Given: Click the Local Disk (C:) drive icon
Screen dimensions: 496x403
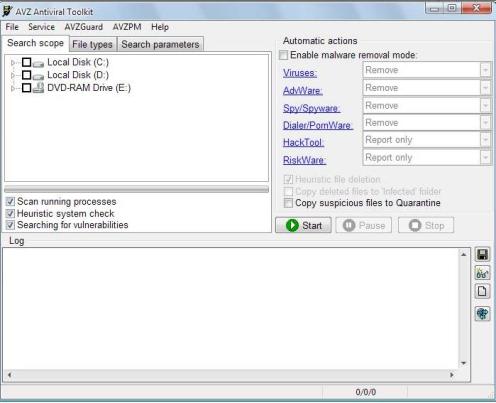Looking at the screenshot, I should (38, 63).
